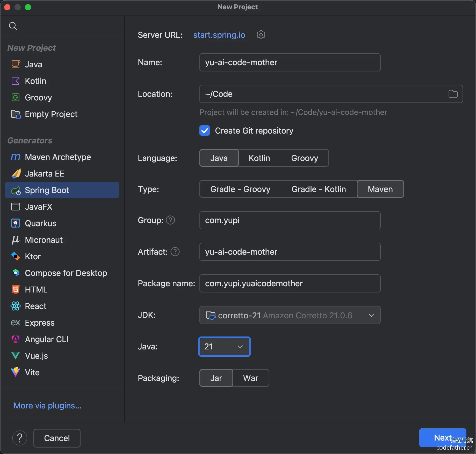Open More via plugins link
This screenshot has width=476, height=454.
coord(47,406)
